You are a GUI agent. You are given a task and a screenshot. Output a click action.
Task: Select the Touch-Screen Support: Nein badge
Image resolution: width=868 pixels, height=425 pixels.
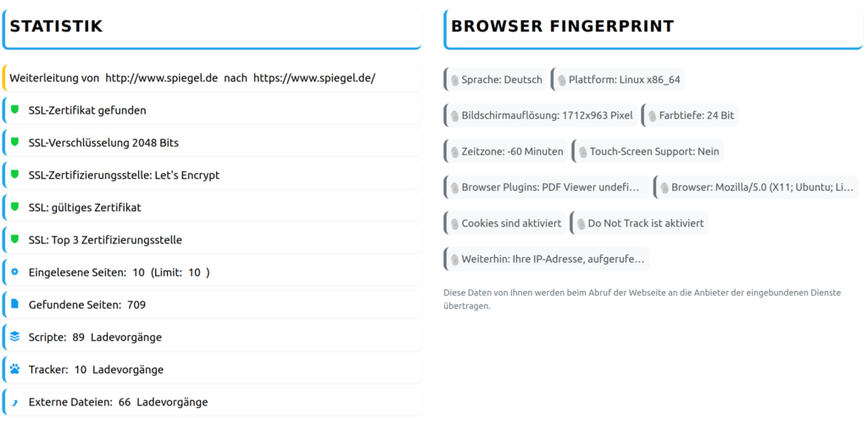pos(648,152)
